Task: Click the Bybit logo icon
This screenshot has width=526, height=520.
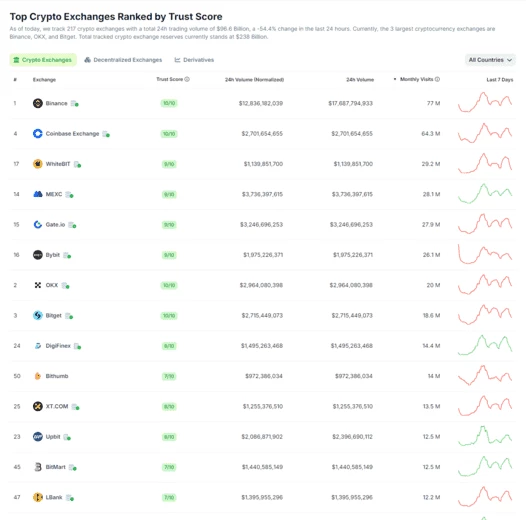Action: point(38,255)
